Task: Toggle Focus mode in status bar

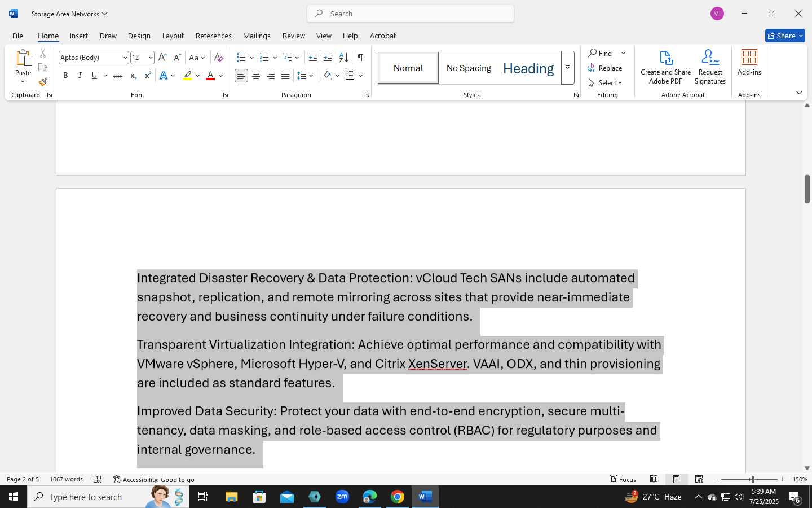Action: [623, 479]
